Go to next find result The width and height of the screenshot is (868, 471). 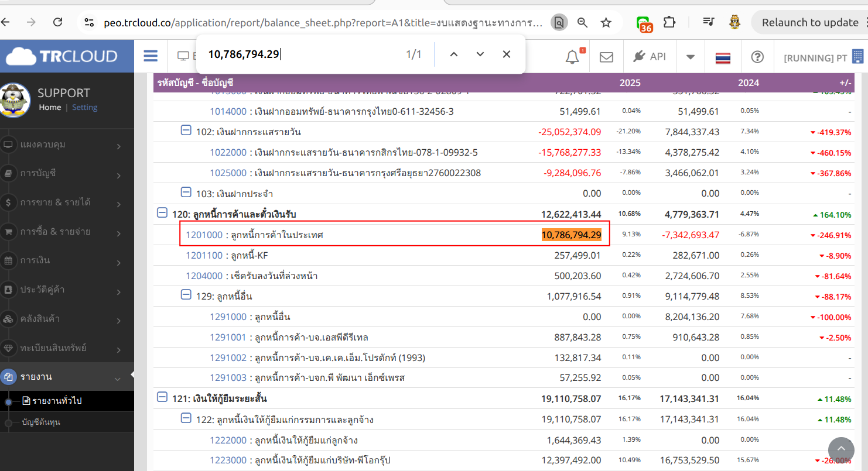[x=480, y=54]
